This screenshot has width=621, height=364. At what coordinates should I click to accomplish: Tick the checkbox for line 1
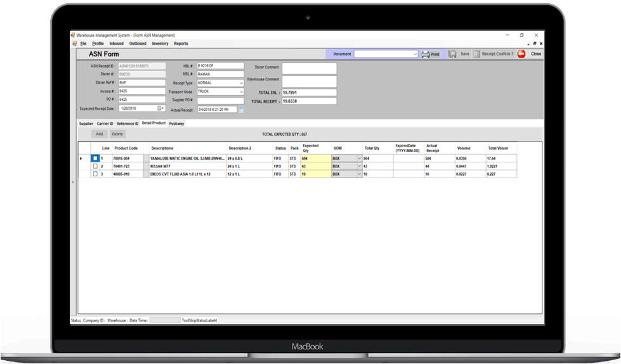click(x=95, y=158)
